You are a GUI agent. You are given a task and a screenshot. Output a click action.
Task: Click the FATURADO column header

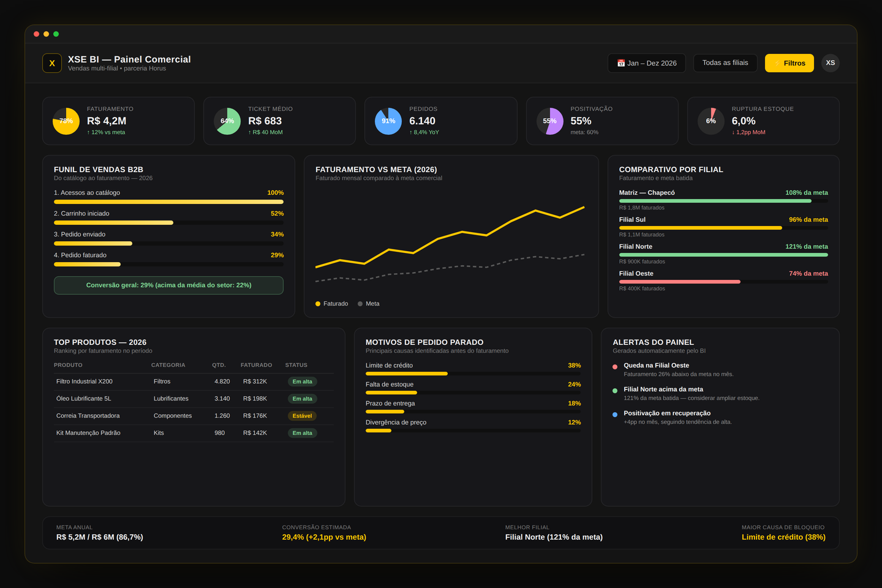(256, 365)
